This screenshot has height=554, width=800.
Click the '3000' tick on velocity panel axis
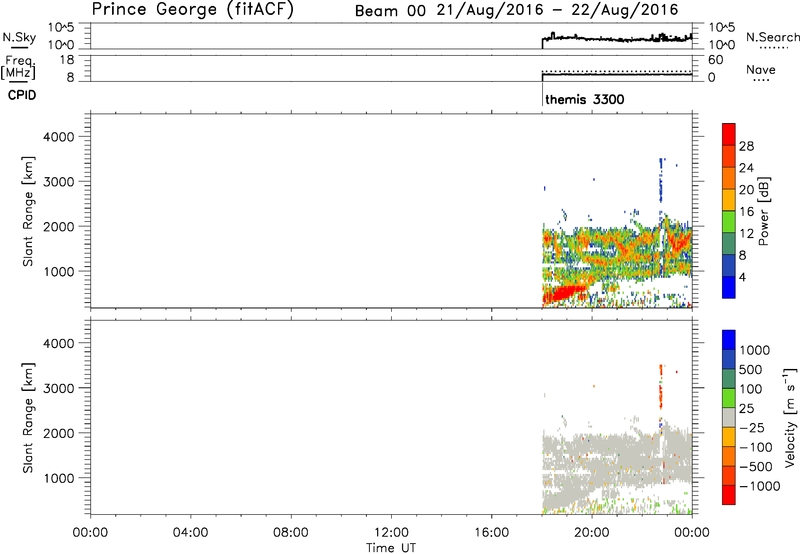coord(59,388)
